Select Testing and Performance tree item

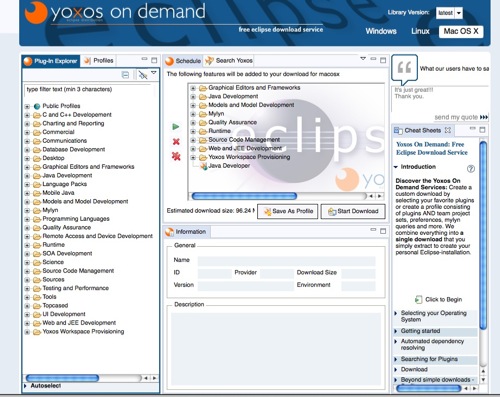(76, 288)
